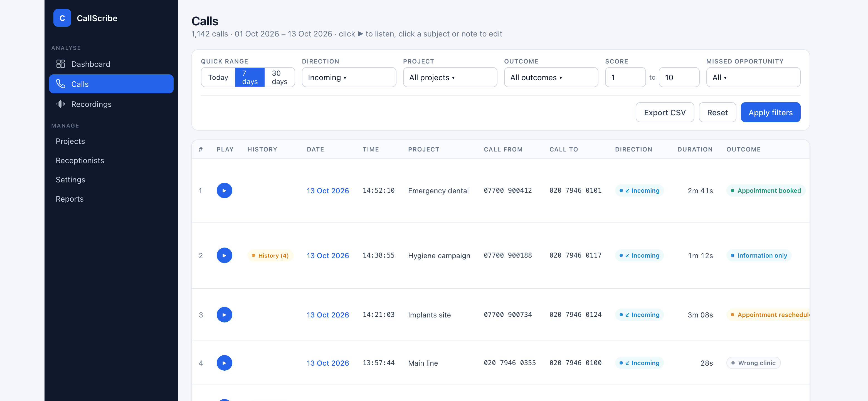Click call-to number 020 7946 0117
The width and height of the screenshot is (868, 401).
click(x=575, y=256)
